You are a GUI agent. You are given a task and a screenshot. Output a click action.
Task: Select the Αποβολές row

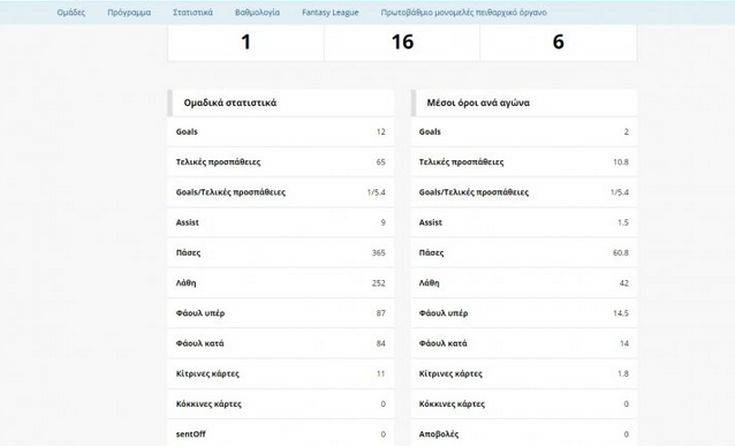click(524, 434)
